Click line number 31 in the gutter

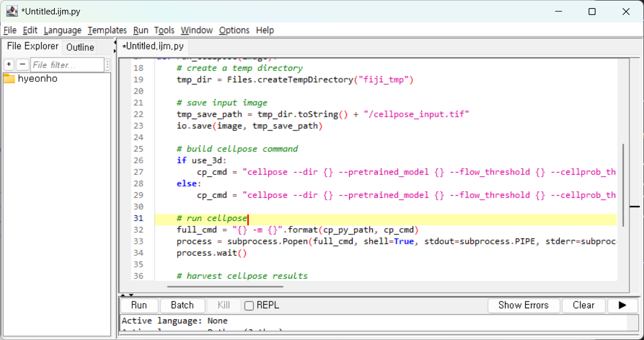[138, 218]
